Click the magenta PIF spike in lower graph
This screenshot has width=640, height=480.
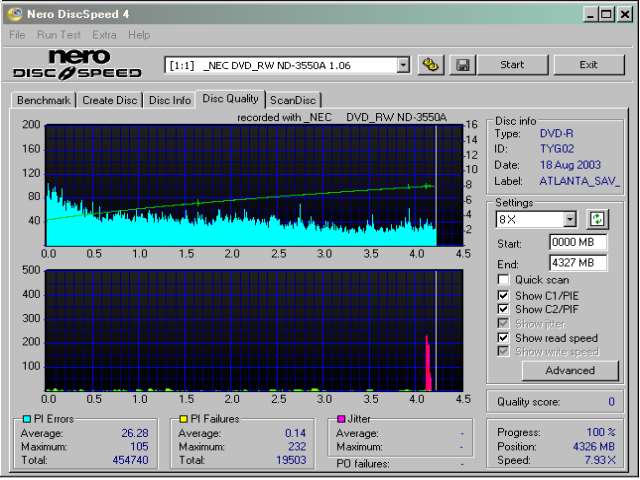pos(428,365)
